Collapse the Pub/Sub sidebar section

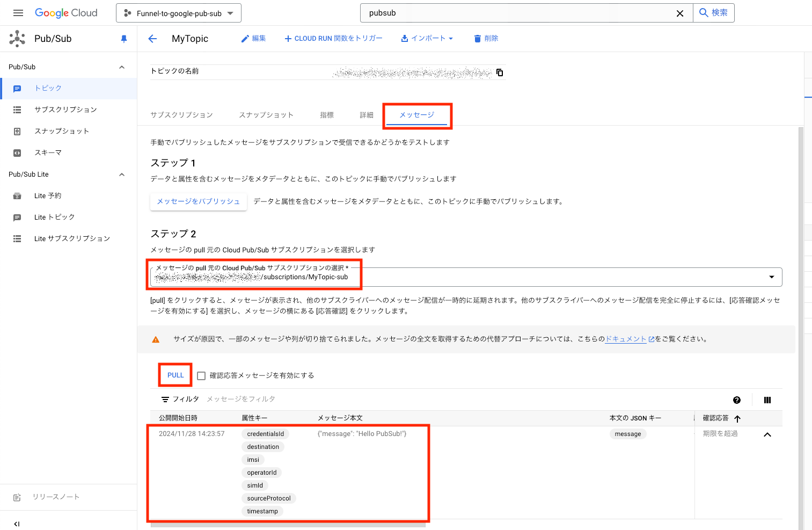point(122,67)
